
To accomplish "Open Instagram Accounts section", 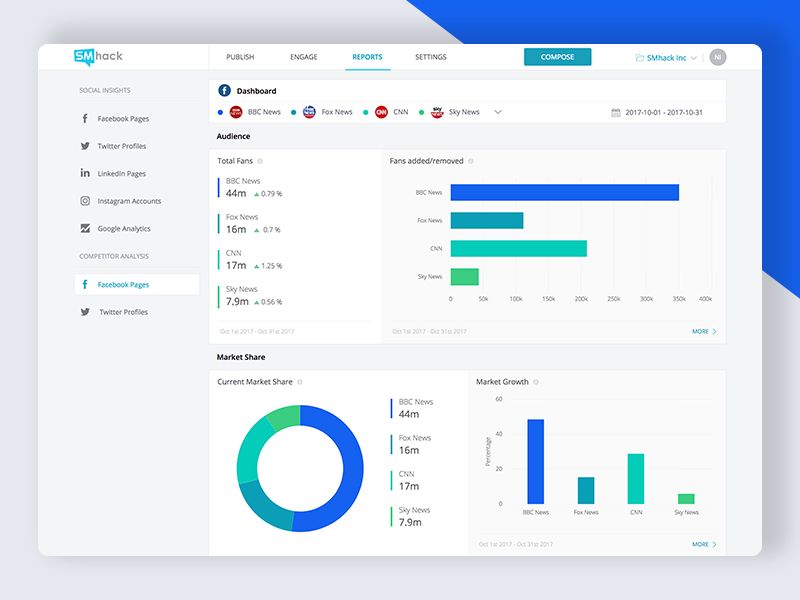I will coord(128,201).
